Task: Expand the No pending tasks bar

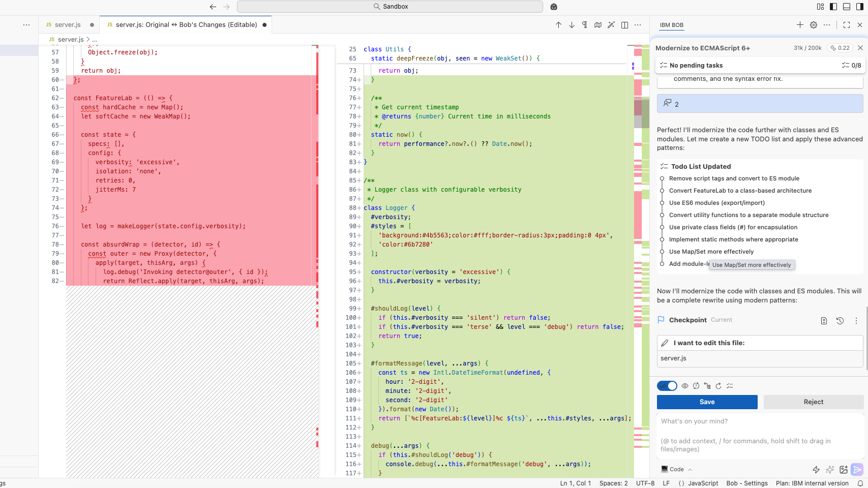Action: pos(760,65)
